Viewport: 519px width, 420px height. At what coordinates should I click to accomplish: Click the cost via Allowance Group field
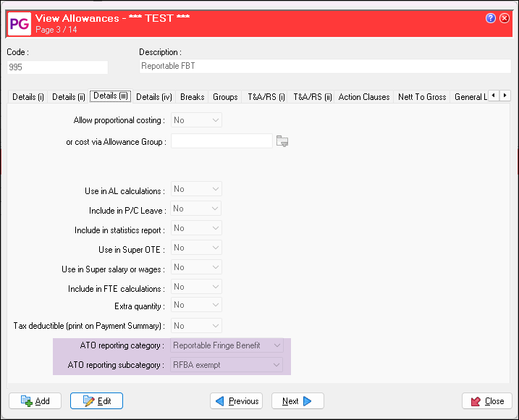click(221, 140)
